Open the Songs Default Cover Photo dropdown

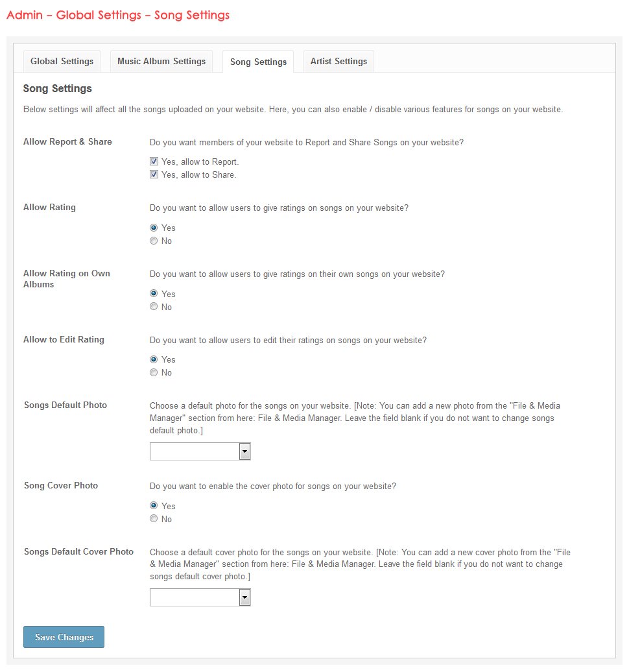point(195,597)
